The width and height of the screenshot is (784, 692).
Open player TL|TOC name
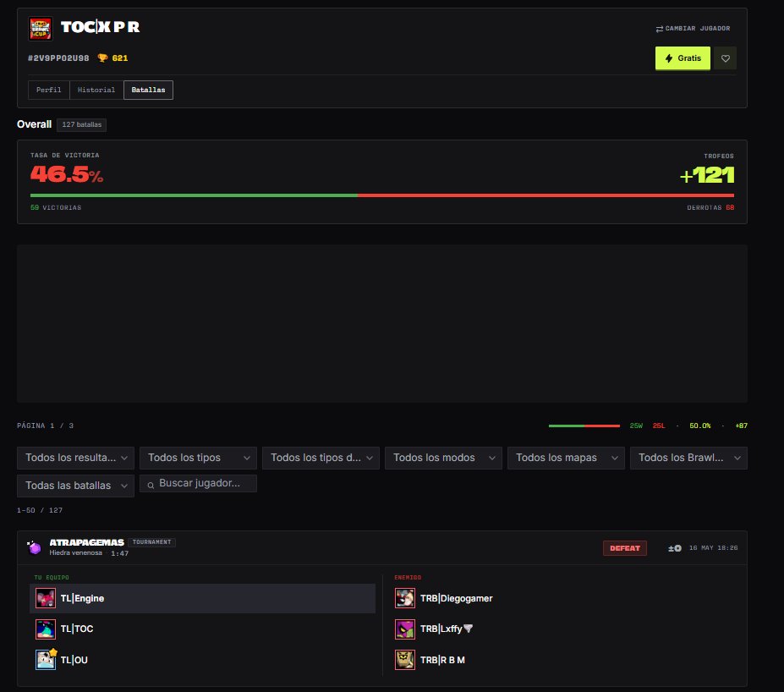[x=77, y=629]
